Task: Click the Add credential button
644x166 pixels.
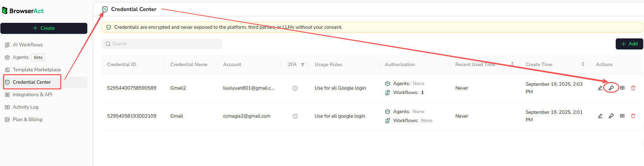Action: [x=629, y=44]
